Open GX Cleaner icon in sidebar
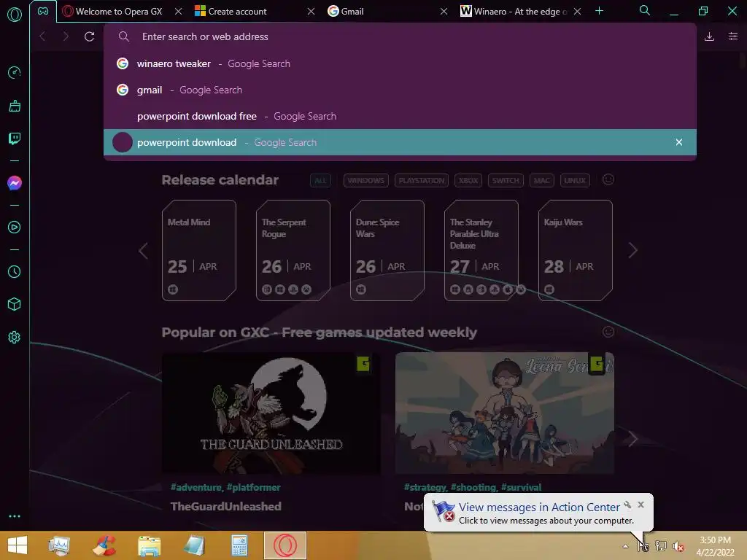747x560 pixels. (x=15, y=106)
